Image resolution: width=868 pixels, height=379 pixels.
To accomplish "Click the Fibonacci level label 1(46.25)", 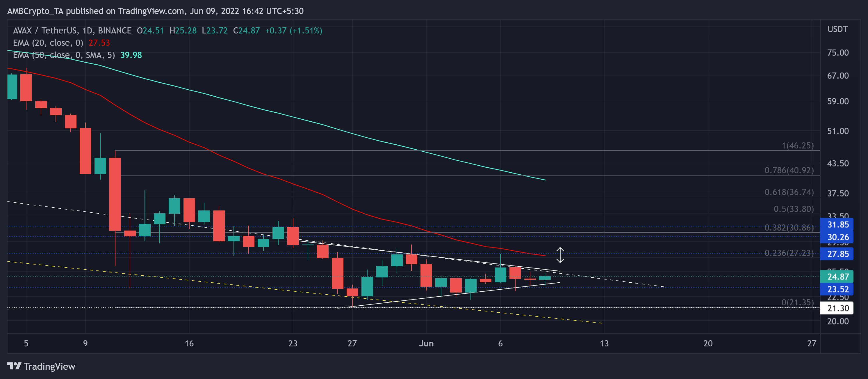I will 798,146.
